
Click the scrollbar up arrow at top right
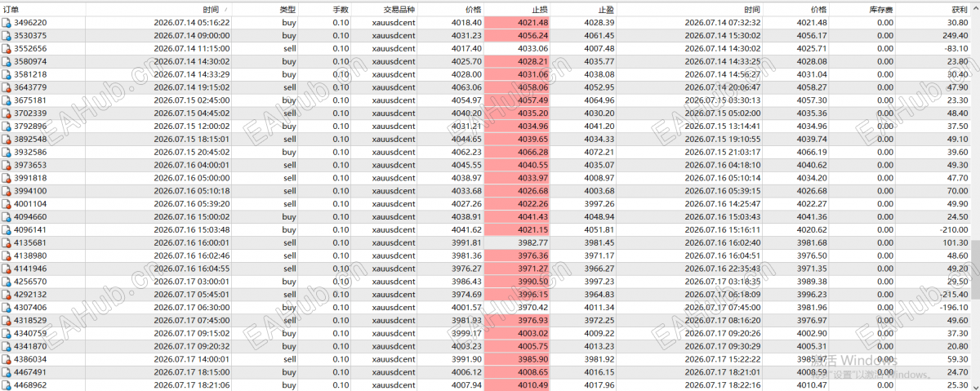click(x=975, y=9)
